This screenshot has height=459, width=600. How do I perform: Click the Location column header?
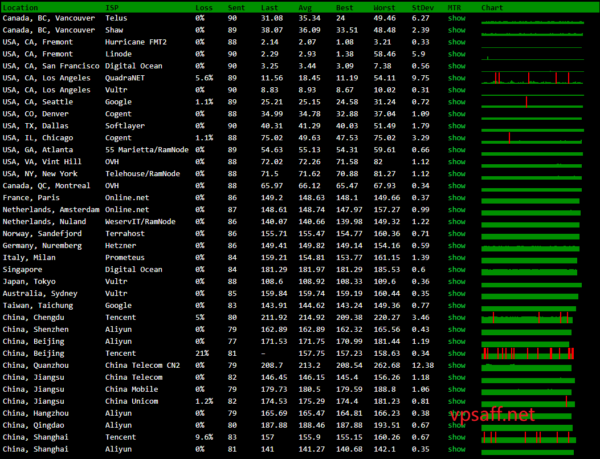pos(20,8)
